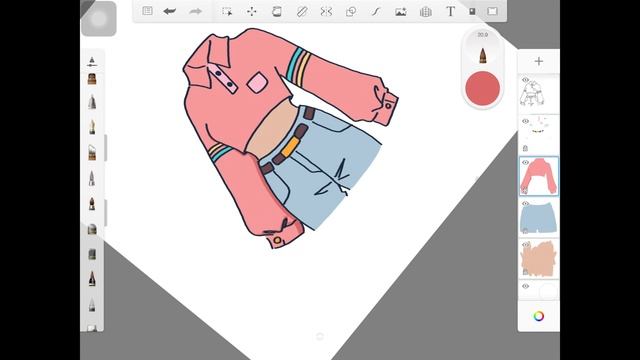This screenshot has height=360, width=640.
Task: Hide the skin tone layer
Action: [525, 245]
